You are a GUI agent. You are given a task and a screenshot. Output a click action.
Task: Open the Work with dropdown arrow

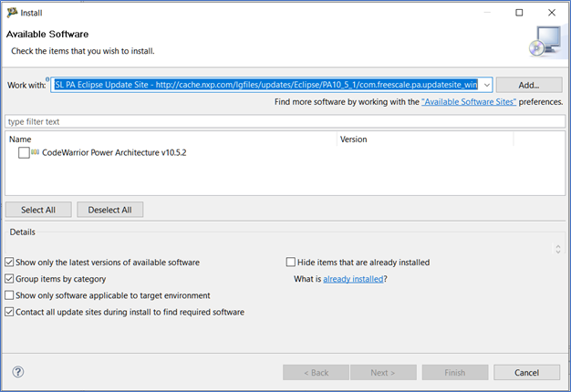pos(487,85)
